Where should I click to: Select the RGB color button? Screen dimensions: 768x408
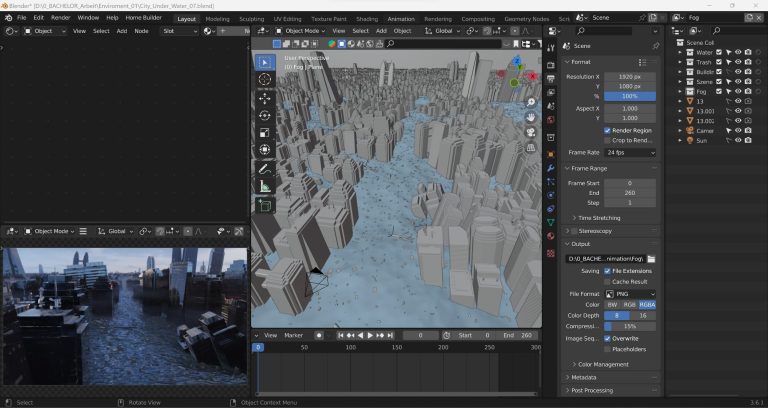click(630, 304)
